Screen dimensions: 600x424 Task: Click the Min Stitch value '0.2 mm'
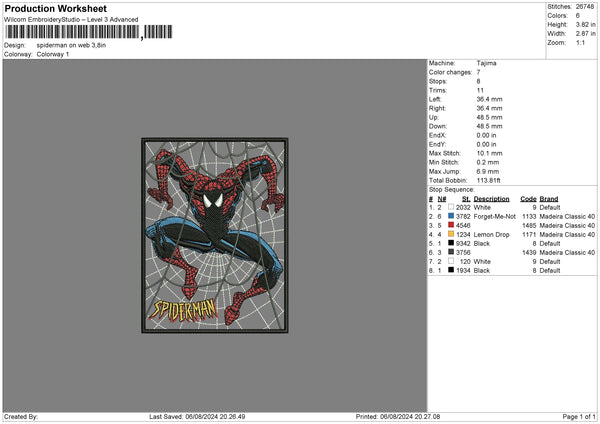coord(488,163)
